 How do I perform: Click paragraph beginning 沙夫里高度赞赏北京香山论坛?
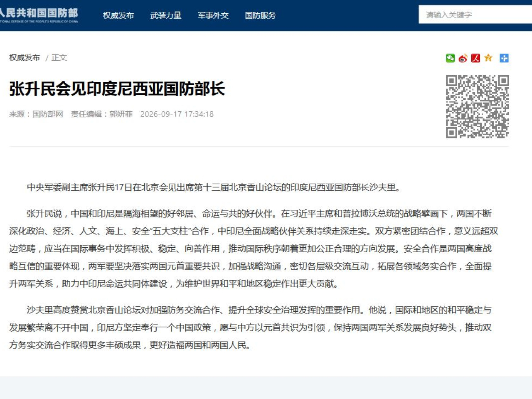click(x=251, y=328)
